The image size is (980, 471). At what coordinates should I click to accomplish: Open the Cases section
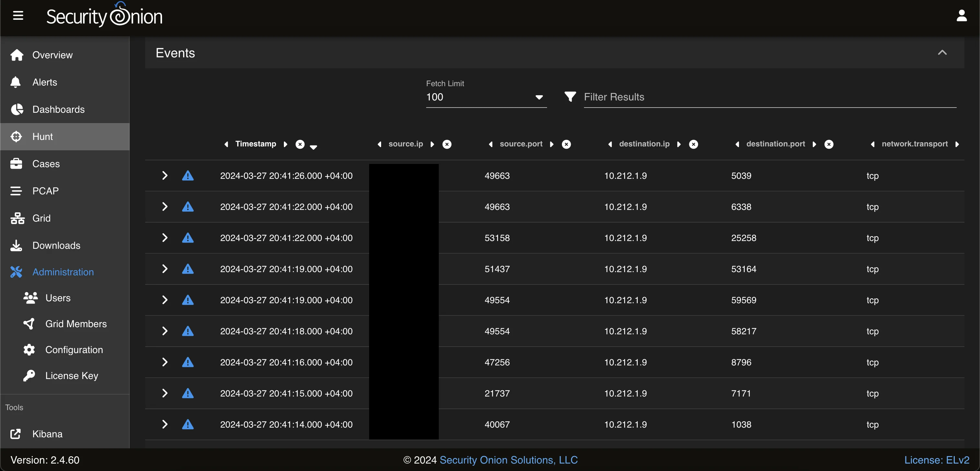click(65, 164)
